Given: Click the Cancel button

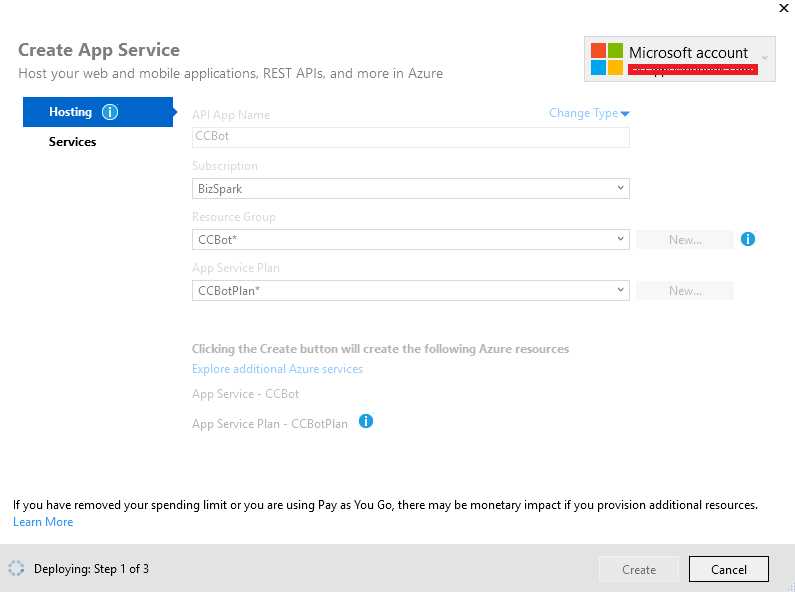Looking at the screenshot, I should tap(729, 570).
